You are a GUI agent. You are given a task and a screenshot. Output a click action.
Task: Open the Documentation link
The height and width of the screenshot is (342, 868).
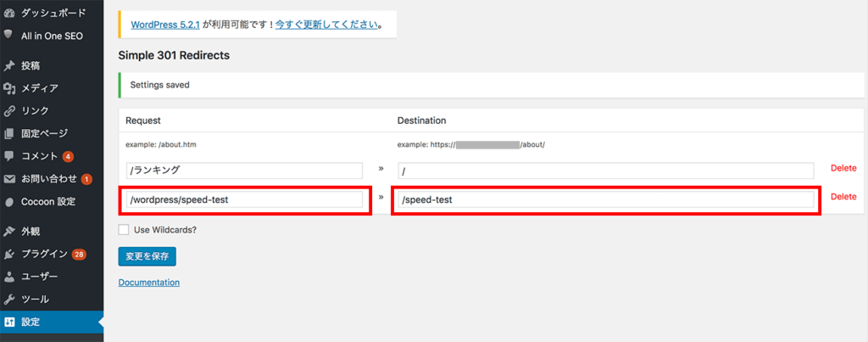[x=149, y=283]
